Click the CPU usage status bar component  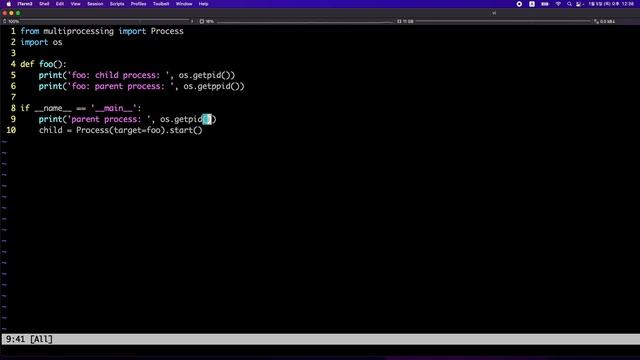(x=207, y=21)
